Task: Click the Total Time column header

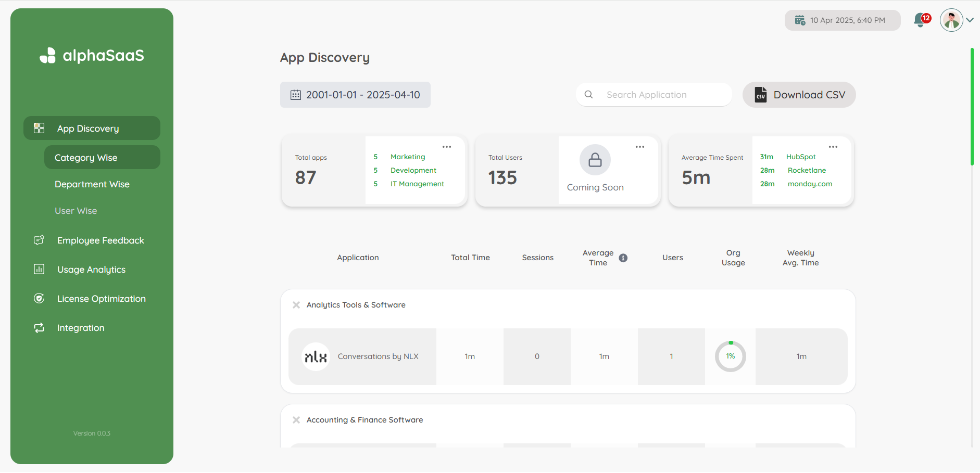Action: click(470, 258)
